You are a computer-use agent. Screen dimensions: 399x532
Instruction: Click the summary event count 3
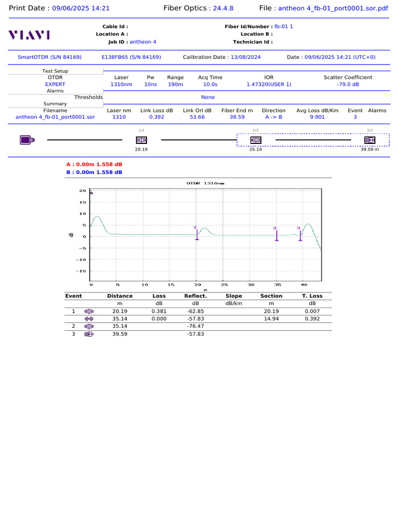pyautogui.click(x=355, y=117)
